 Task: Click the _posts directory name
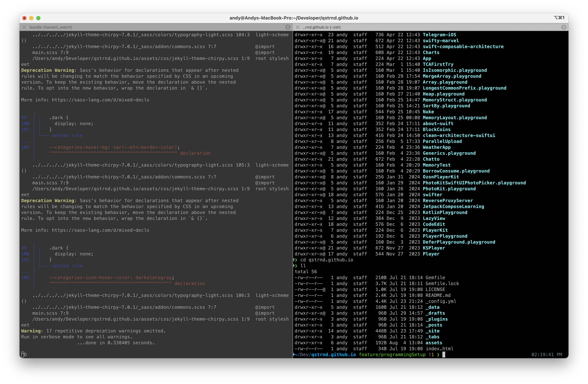(434, 325)
